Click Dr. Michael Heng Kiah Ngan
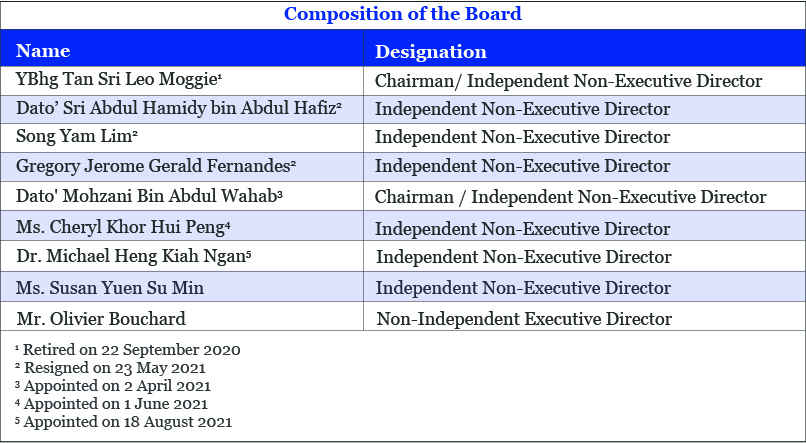This screenshot has height=443, width=806. pos(133,257)
